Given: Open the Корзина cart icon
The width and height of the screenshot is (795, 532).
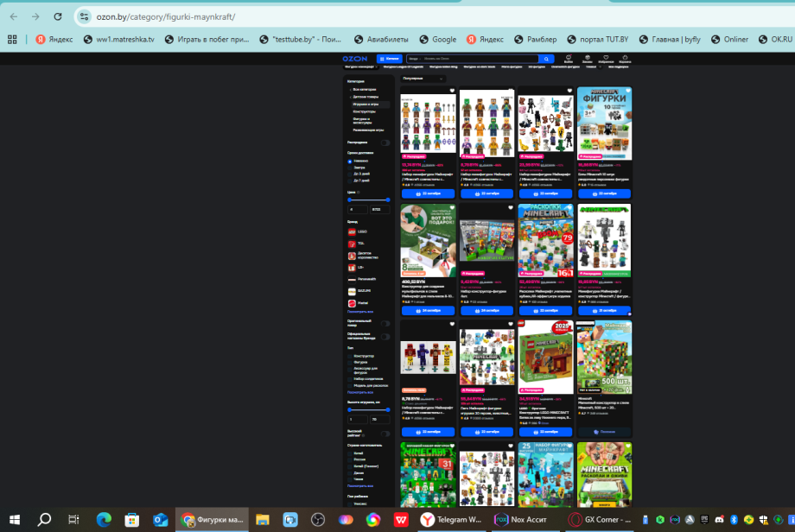Looking at the screenshot, I should [x=625, y=60].
